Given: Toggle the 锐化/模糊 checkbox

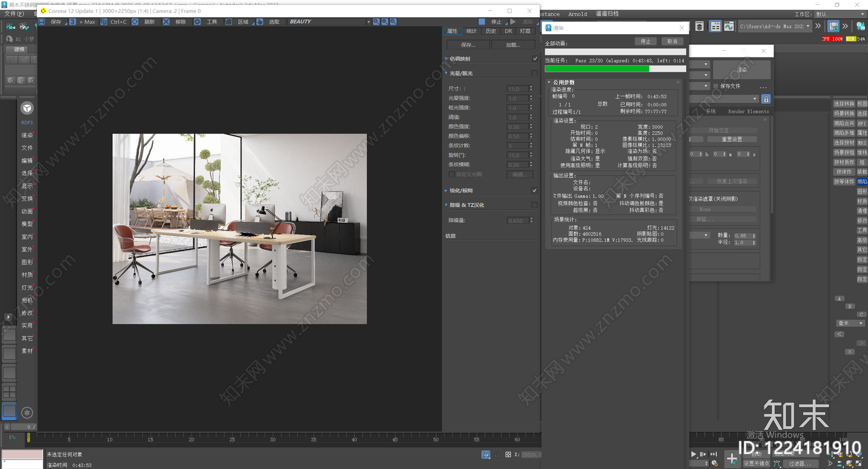Looking at the screenshot, I should (534, 190).
